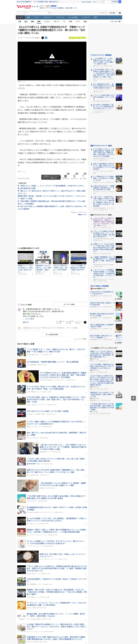Viewport: 138px width, 644px height.
Task: Open the settings gear icon in header
Action: (x=120, y=13)
